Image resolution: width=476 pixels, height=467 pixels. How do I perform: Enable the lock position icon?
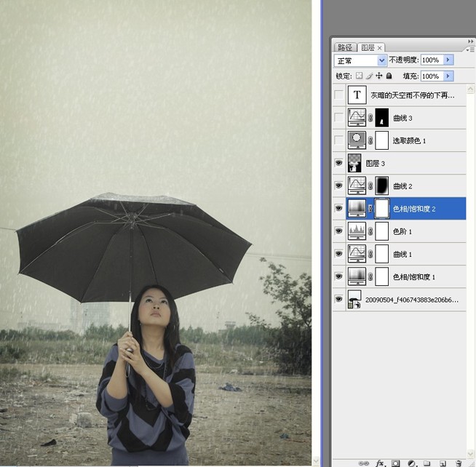click(379, 76)
